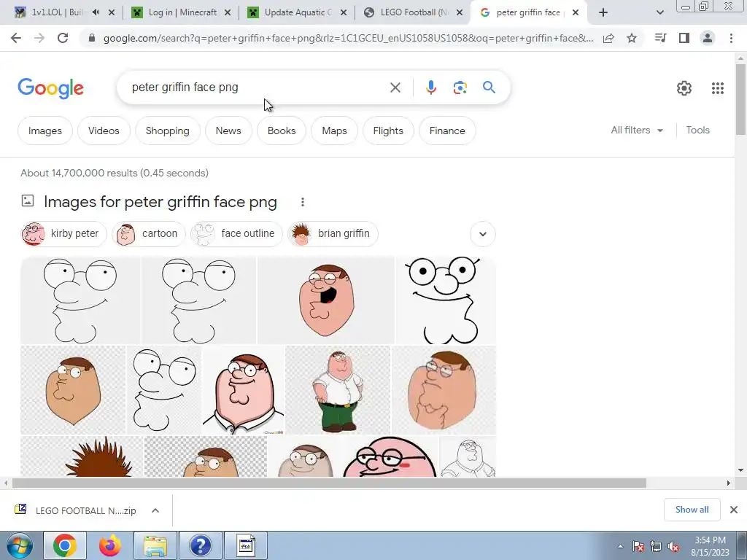The width and height of the screenshot is (747, 560).
Task: Select the Books filter
Action: click(x=282, y=131)
